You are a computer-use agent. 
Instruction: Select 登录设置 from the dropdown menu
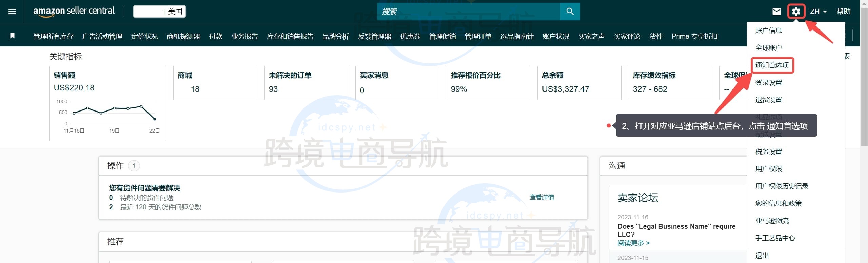point(769,82)
